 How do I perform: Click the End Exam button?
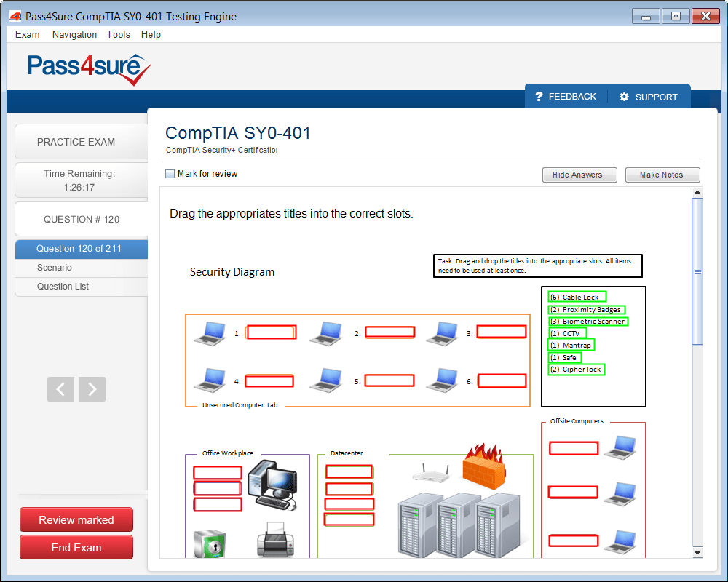pyautogui.click(x=76, y=548)
